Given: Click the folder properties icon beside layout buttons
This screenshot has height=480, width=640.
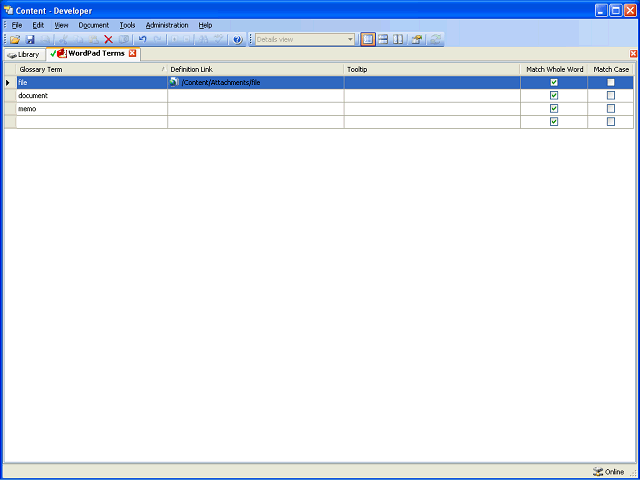Looking at the screenshot, I should click(x=416, y=40).
